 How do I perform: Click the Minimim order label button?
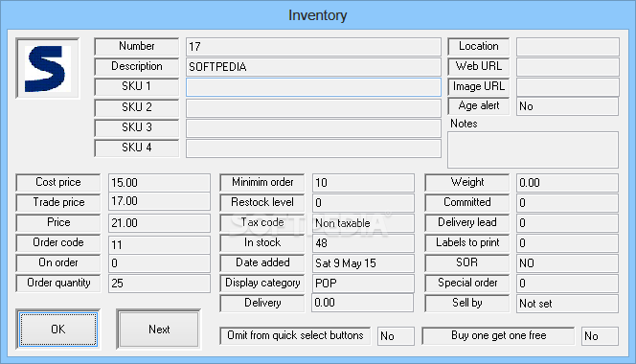coord(262,183)
